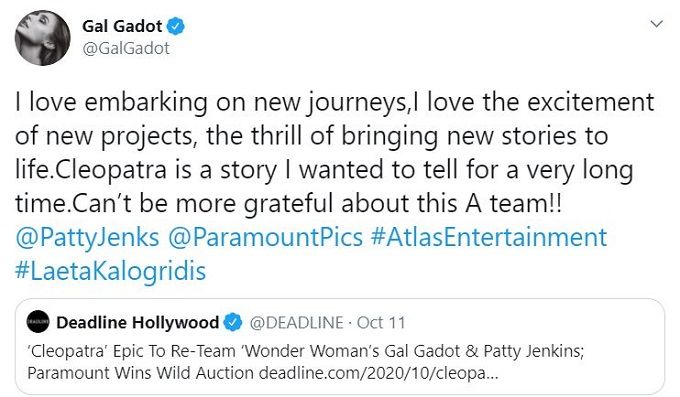Open the quoted tweet card from Deadline

pos(340,347)
